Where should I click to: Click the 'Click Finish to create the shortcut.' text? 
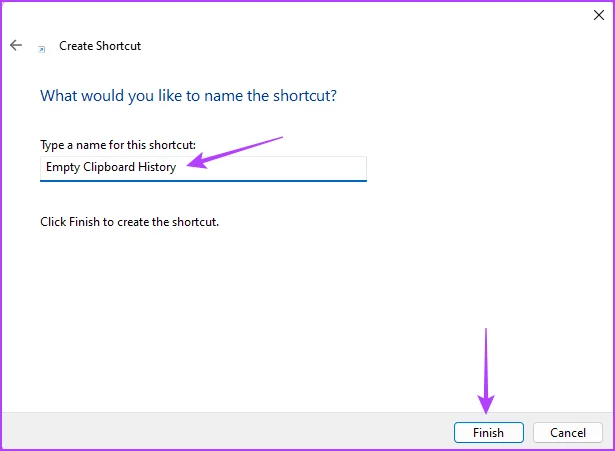[x=129, y=222]
